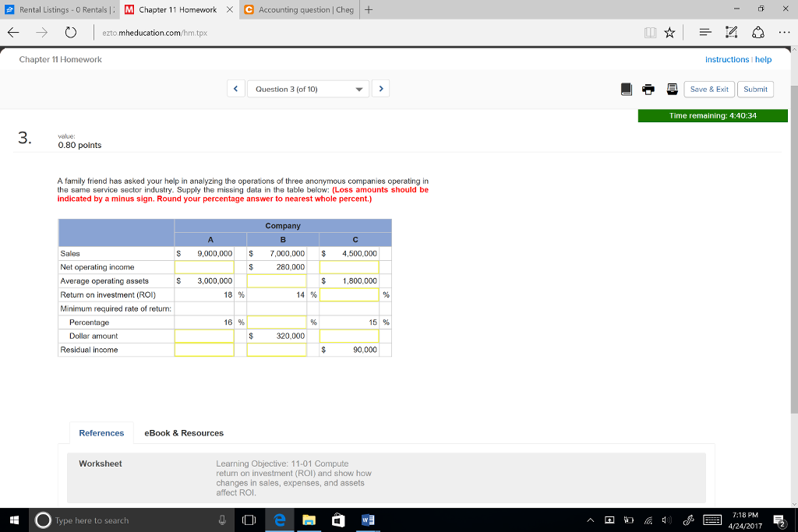Image resolution: width=798 pixels, height=532 pixels.
Task: Open the Action Center notifications
Action: pyautogui.click(x=779, y=520)
